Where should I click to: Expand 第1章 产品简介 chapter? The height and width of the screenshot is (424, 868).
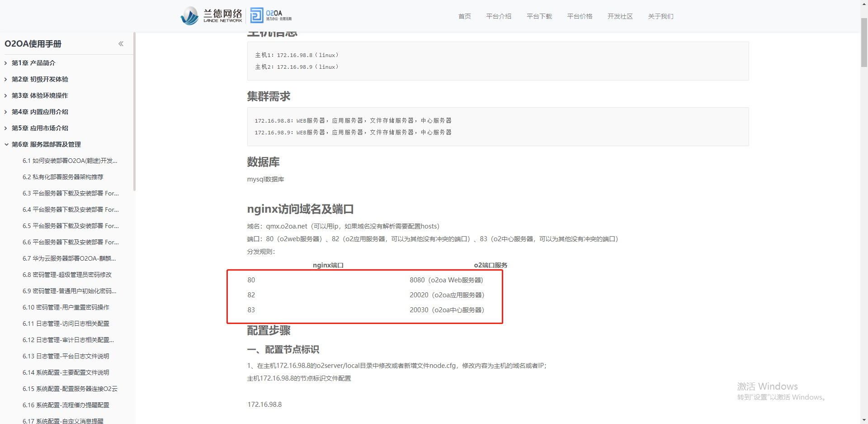pyautogui.click(x=6, y=63)
